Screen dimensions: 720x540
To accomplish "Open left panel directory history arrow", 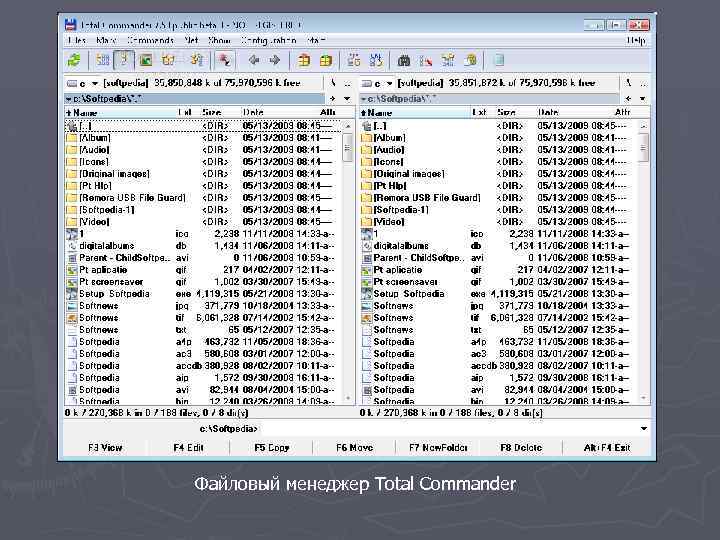I will 347,99.
